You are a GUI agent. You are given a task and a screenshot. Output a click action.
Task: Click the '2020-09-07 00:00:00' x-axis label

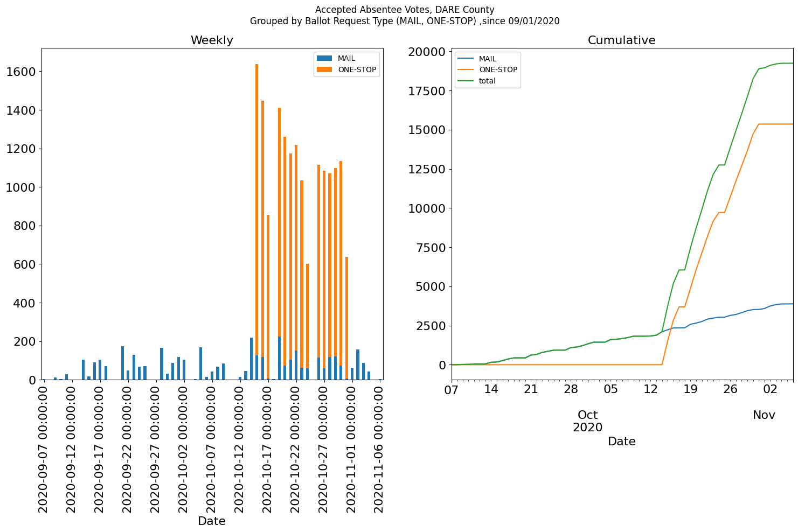pyautogui.click(x=43, y=448)
